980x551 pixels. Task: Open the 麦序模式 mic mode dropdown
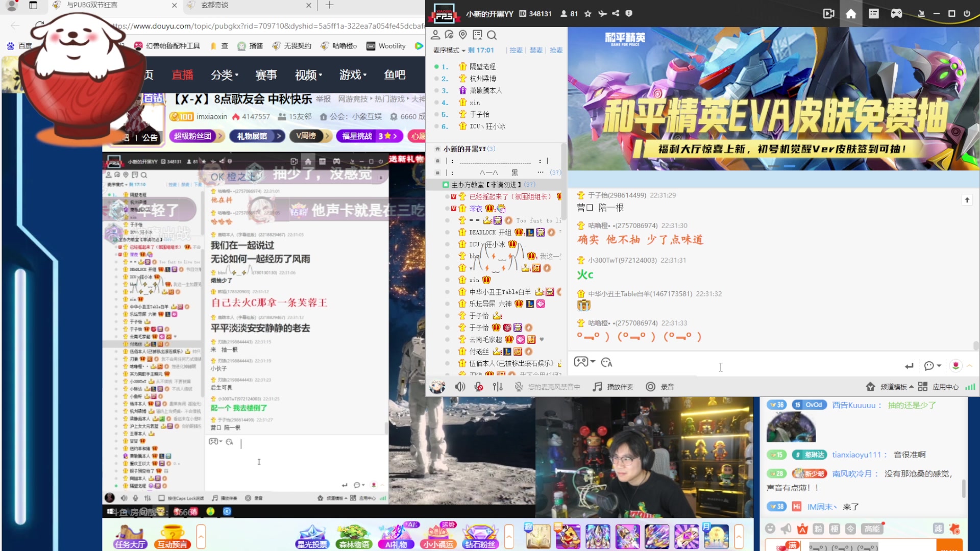[x=449, y=50]
